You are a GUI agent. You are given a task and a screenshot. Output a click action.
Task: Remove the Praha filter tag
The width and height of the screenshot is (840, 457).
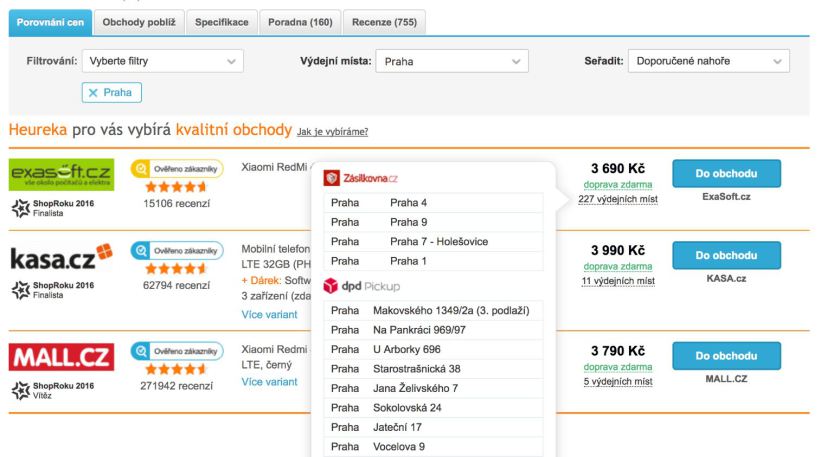click(x=111, y=93)
